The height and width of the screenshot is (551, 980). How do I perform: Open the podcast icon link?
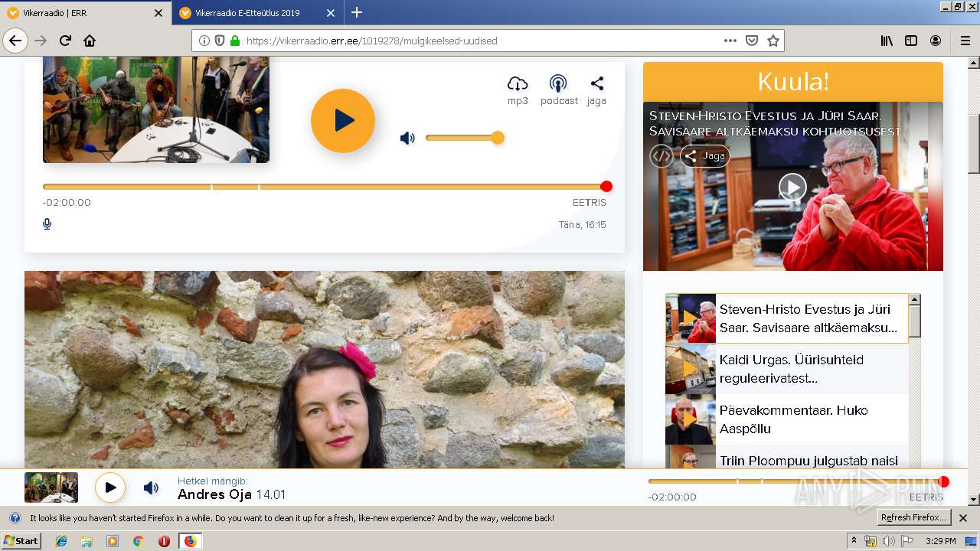(559, 90)
